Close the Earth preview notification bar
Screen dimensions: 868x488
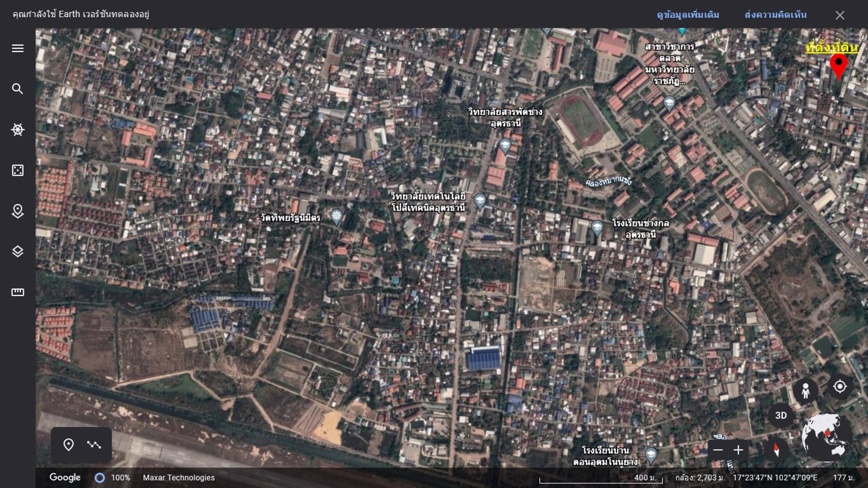840,15
